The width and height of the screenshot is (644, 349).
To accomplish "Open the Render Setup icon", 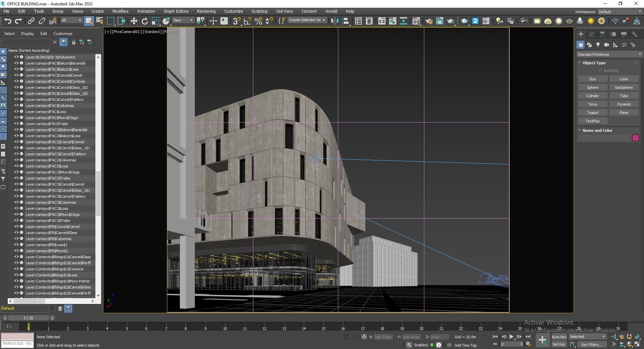I will coord(429,21).
